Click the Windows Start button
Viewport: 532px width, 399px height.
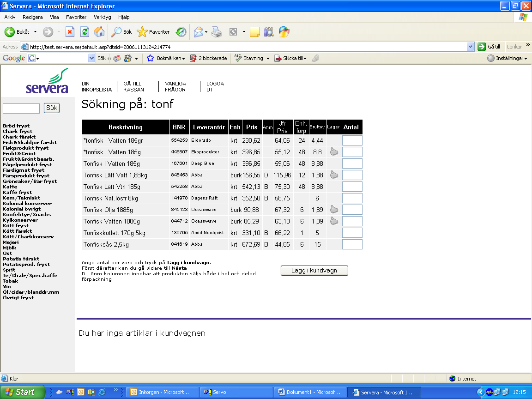[22, 392]
